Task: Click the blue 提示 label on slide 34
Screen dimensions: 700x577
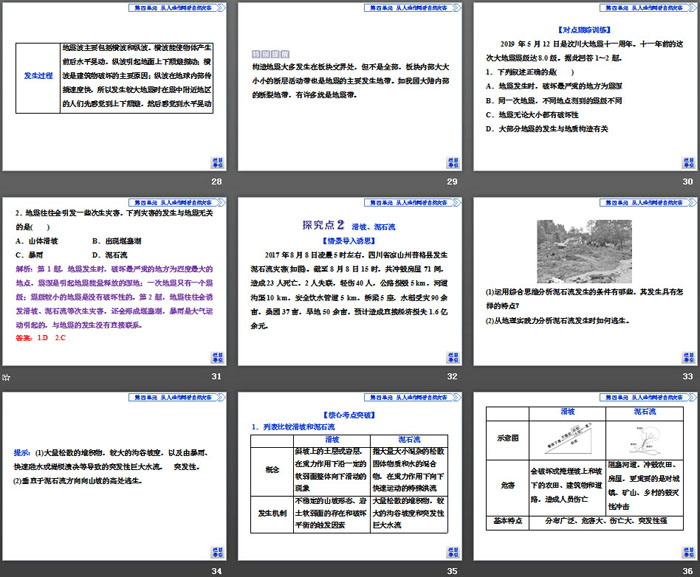Action: 22,452
